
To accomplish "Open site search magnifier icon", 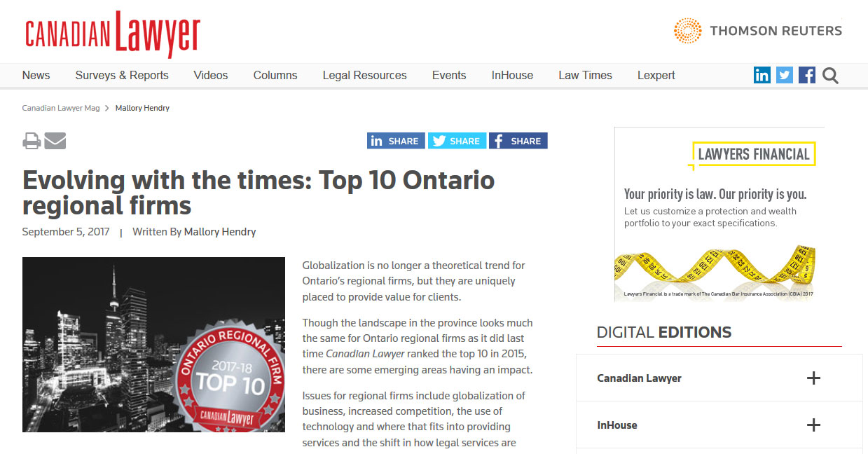I will 830,75.
